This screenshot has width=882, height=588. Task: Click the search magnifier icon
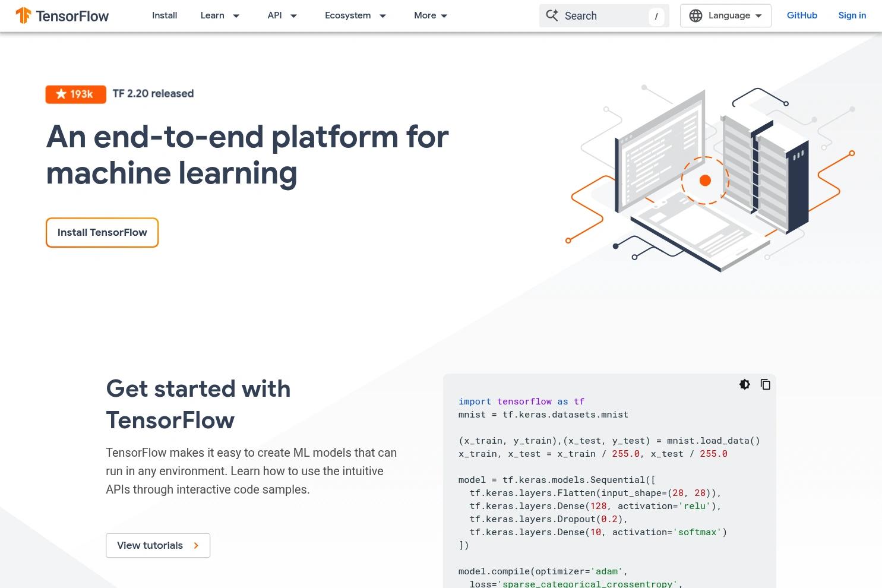[552, 15]
